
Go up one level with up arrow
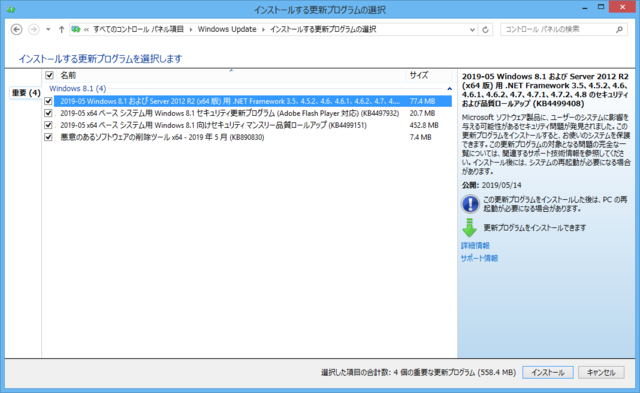click(x=61, y=29)
